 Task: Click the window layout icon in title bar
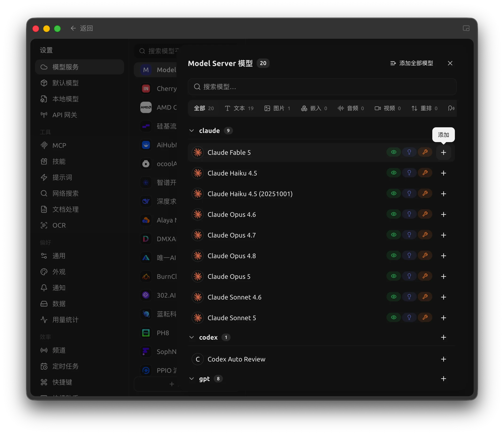(x=466, y=28)
